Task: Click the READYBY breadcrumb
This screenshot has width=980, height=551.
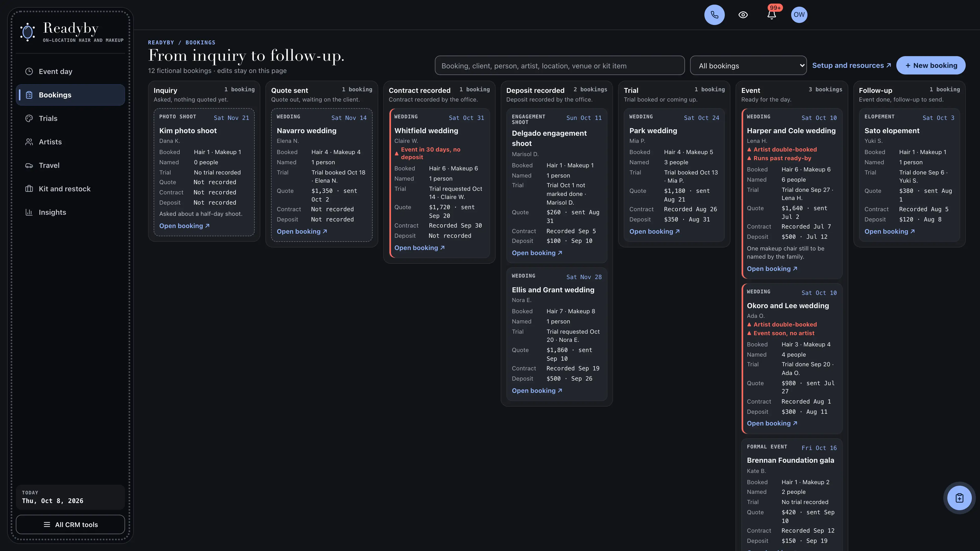Action: pos(161,43)
